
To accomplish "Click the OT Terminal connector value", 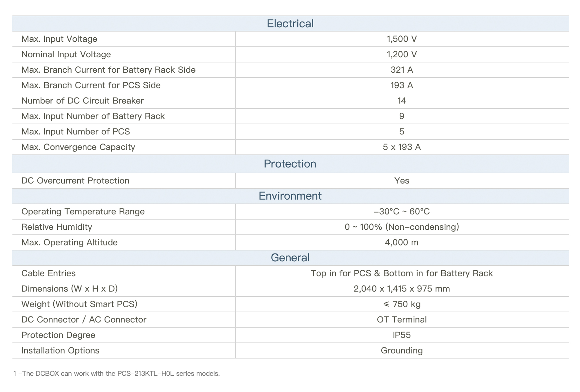I will click(x=402, y=320).
